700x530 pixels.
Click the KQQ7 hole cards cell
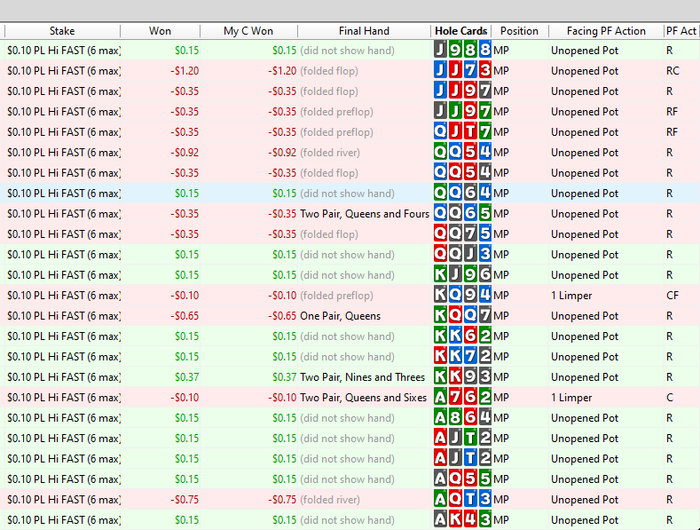pyautogui.click(x=462, y=316)
